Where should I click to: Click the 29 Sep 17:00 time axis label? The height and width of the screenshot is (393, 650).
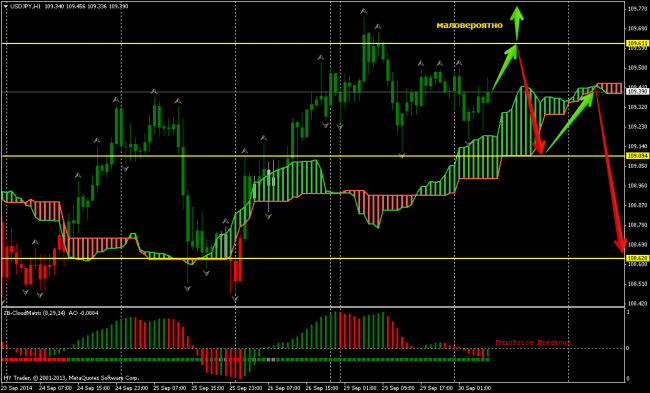[437, 388]
